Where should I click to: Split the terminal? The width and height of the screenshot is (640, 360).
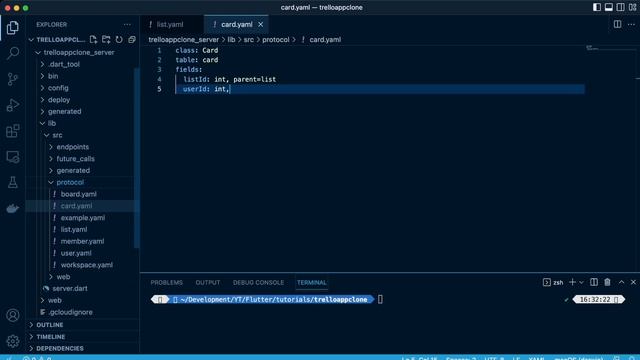coord(594,282)
